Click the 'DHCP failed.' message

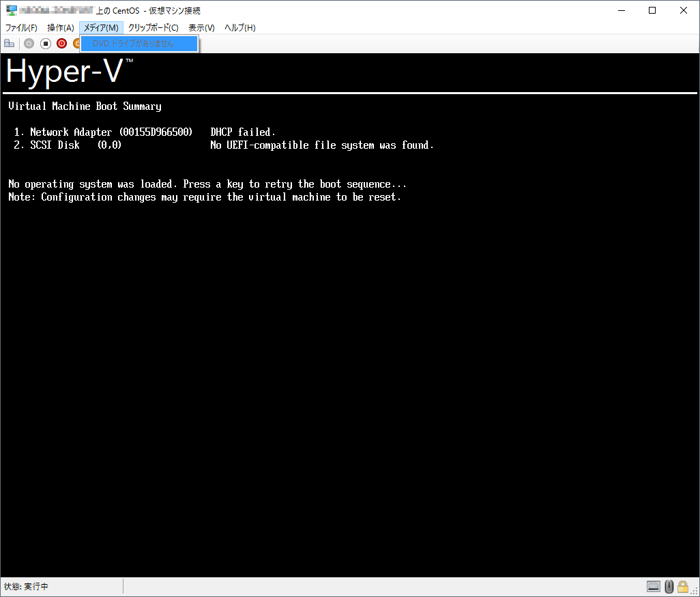tap(243, 132)
